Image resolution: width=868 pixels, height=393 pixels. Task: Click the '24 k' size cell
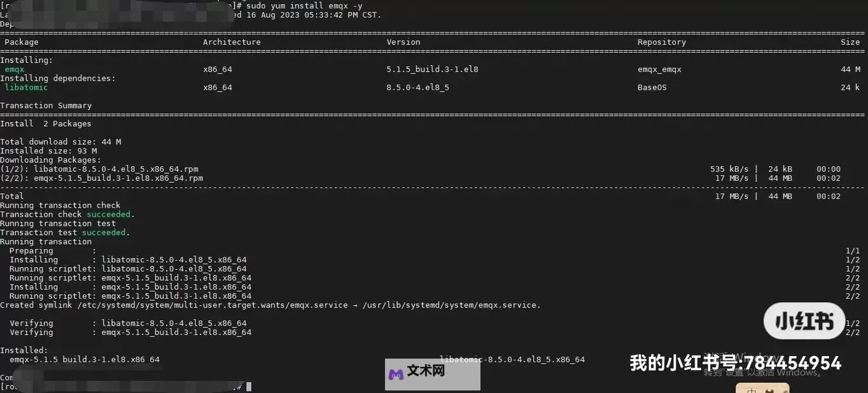pyautogui.click(x=850, y=87)
